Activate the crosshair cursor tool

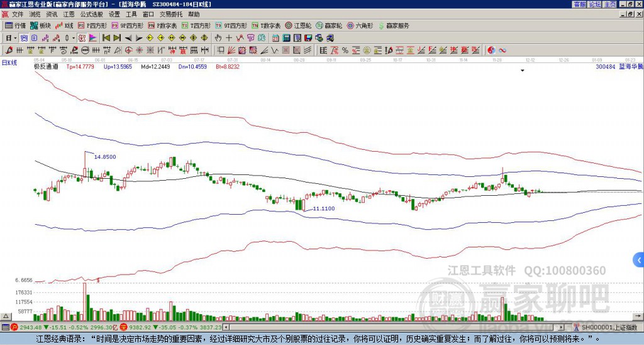point(229,38)
